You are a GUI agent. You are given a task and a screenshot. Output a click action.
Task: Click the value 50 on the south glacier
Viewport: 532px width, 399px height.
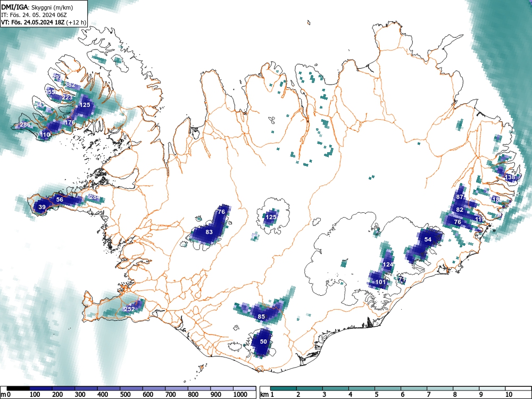click(x=264, y=342)
